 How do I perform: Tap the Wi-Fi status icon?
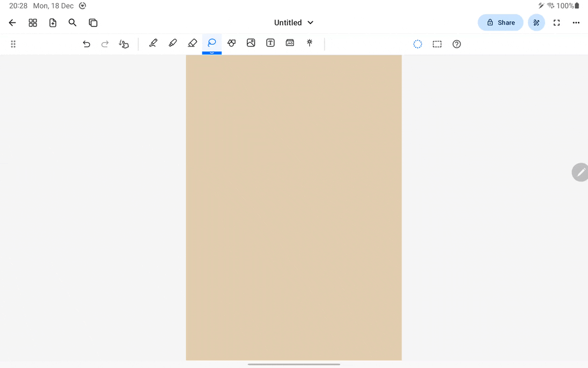[x=550, y=6]
